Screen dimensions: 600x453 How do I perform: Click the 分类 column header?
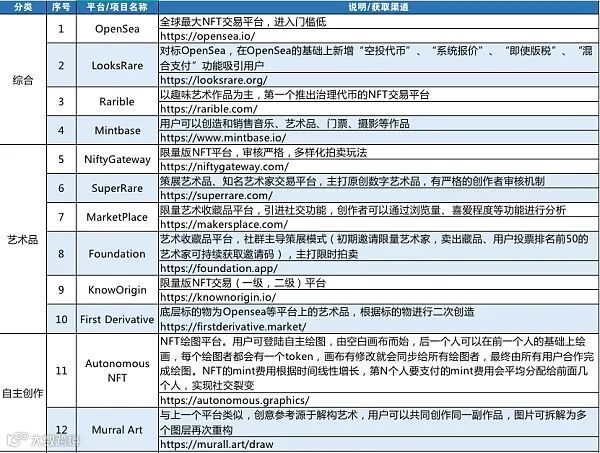[x=23, y=7]
